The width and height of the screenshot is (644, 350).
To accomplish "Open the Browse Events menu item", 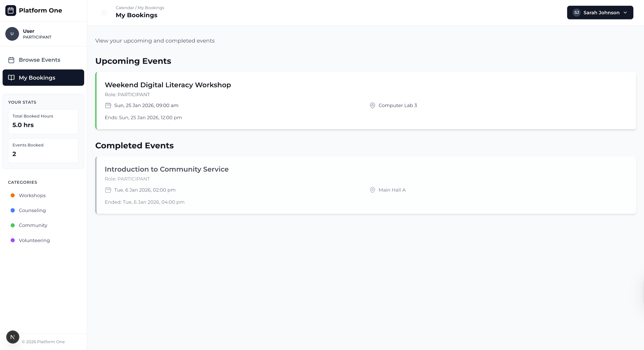I will [x=39, y=60].
